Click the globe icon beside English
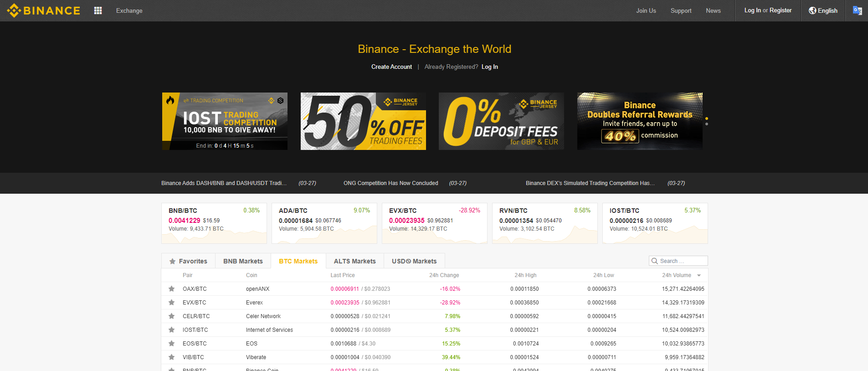868x371 pixels. click(x=812, y=10)
